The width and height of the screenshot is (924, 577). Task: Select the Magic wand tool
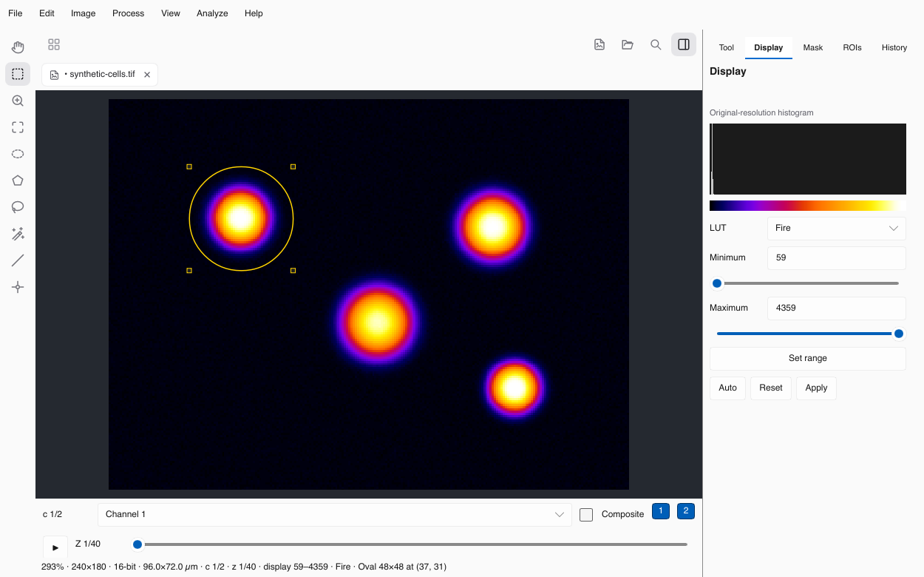pos(18,234)
